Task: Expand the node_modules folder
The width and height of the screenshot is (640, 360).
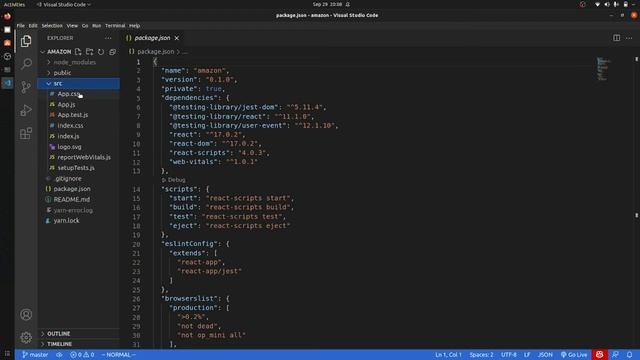Action: pyautogui.click(x=75, y=62)
